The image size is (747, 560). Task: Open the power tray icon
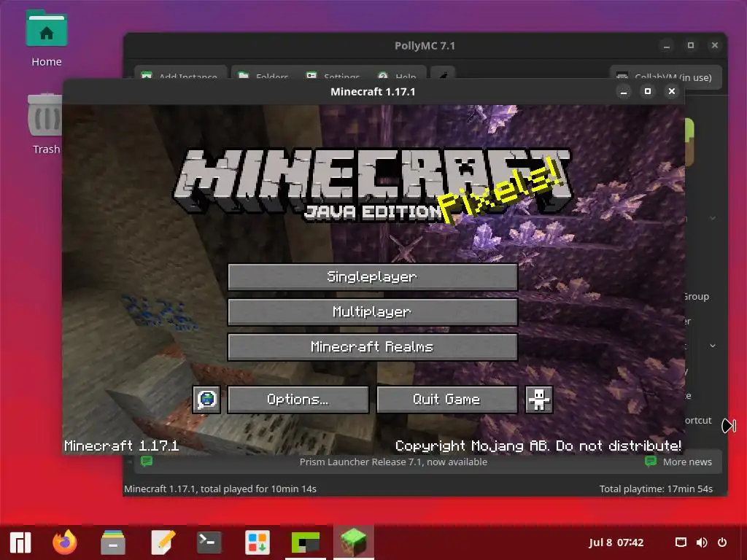coord(722,542)
